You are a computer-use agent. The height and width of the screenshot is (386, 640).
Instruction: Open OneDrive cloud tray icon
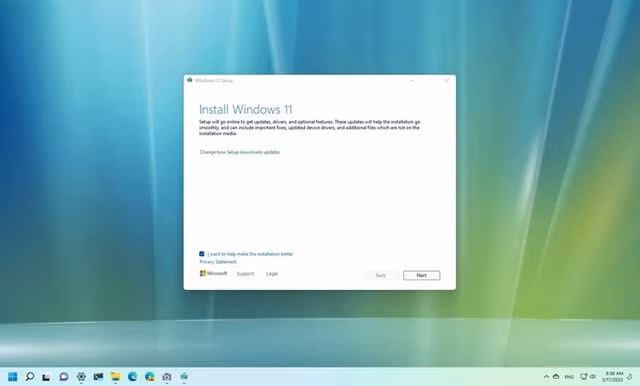pos(556,377)
